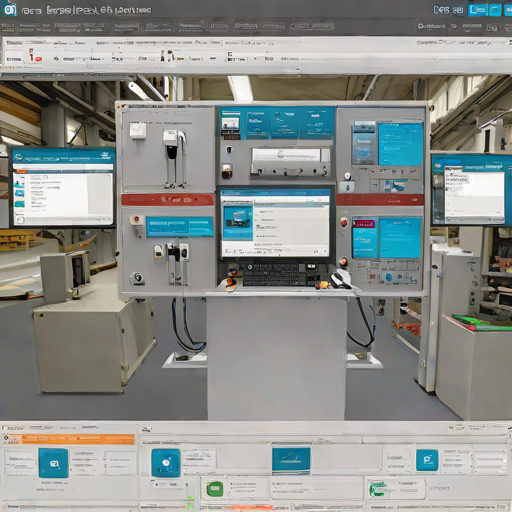This screenshot has height=512, width=512.
Task: Click the blue thumbnail inside central monitor window
Action: 238,222
